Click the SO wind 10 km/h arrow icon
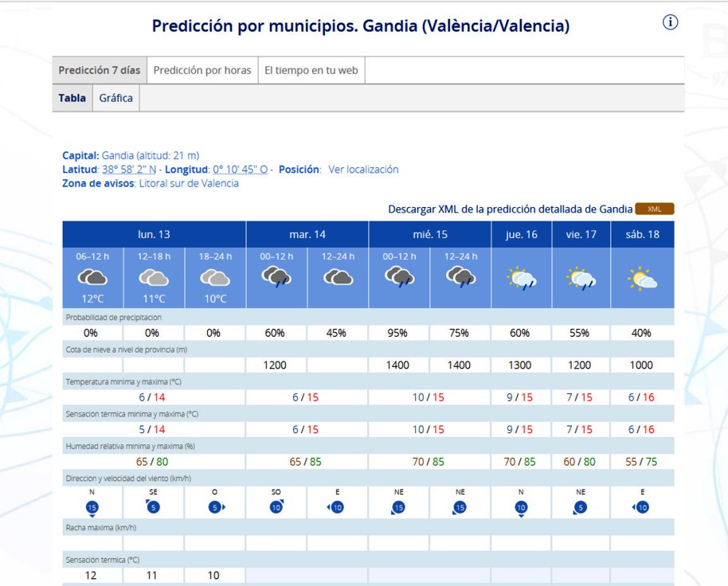The image size is (728, 586). point(276,506)
